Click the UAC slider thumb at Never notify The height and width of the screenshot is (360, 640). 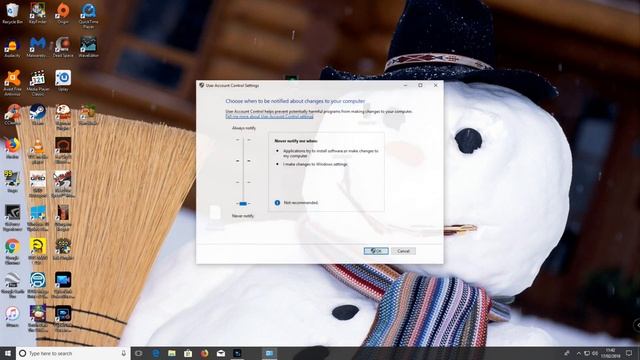coord(243,203)
